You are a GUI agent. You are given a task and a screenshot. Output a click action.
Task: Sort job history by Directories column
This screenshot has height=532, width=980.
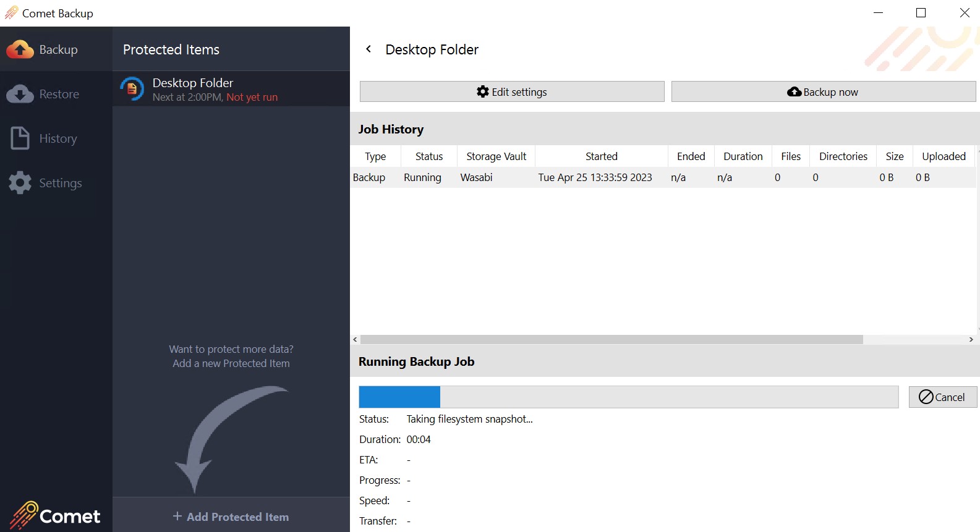click(843, 156)
